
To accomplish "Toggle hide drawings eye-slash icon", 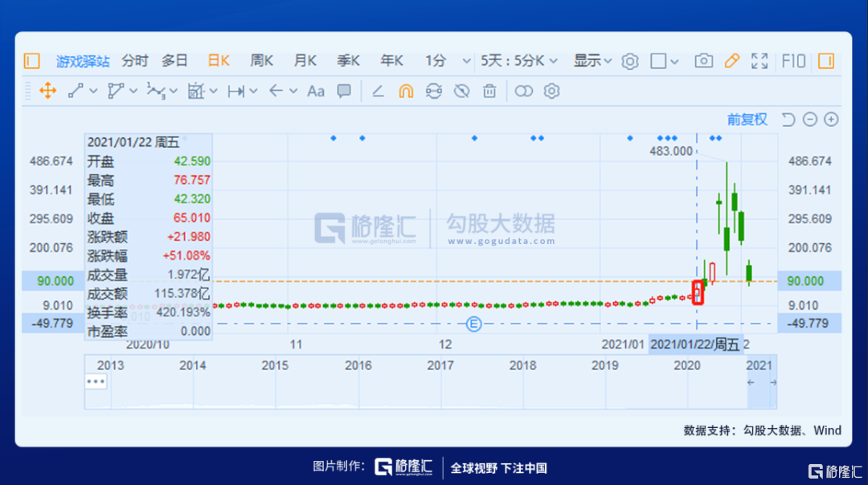I will pyautogui.click(x=461, y=92).
